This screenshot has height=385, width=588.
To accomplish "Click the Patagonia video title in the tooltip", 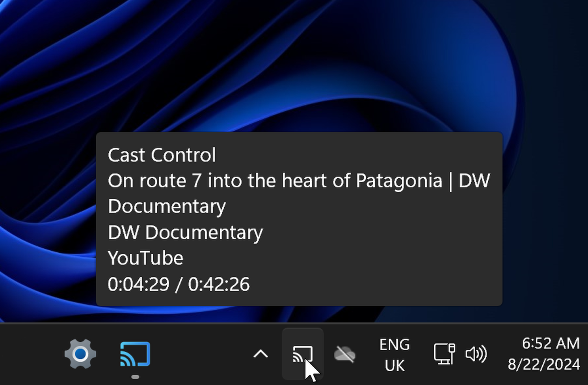I will point(299,181).
